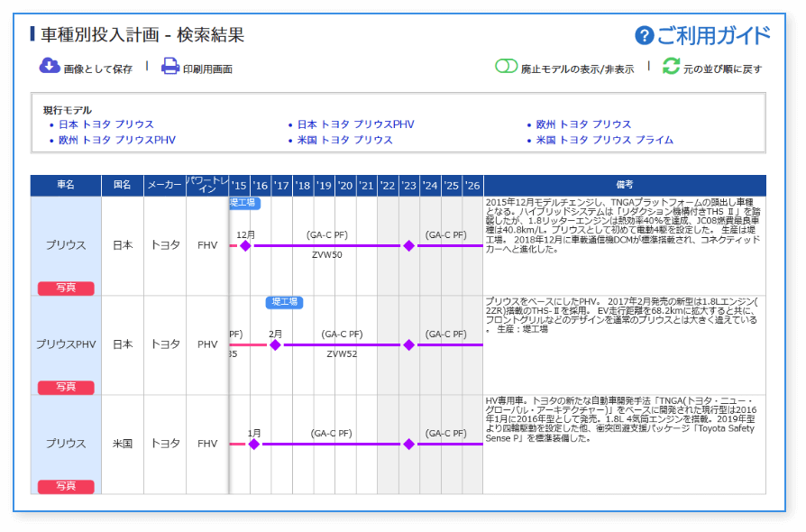
Task: Click the 写真 button for the 米国 プリウス
Action: [66, 486]
